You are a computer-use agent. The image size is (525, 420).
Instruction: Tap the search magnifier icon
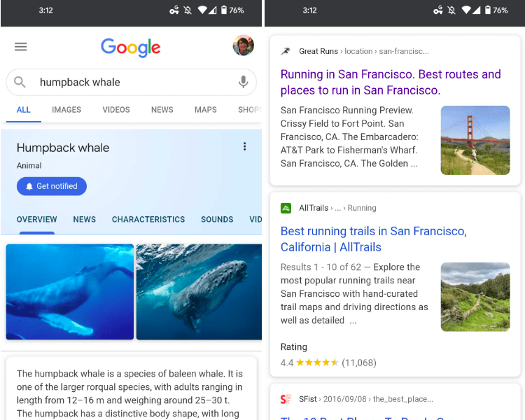tap(20, 82)
